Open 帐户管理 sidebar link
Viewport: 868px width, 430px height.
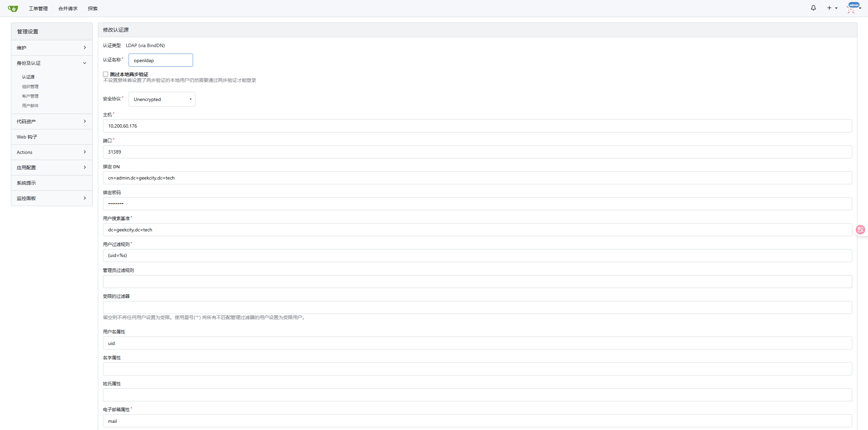coord(30,96)
